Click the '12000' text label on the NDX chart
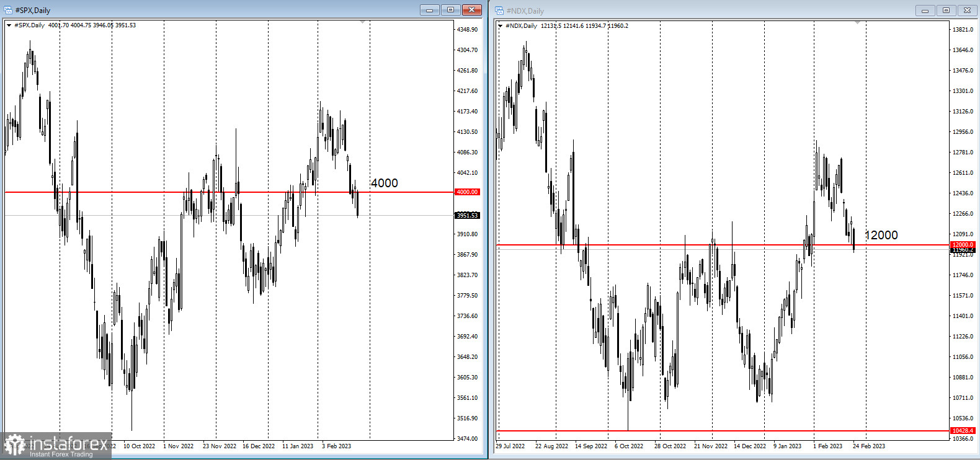 point(881,235)
